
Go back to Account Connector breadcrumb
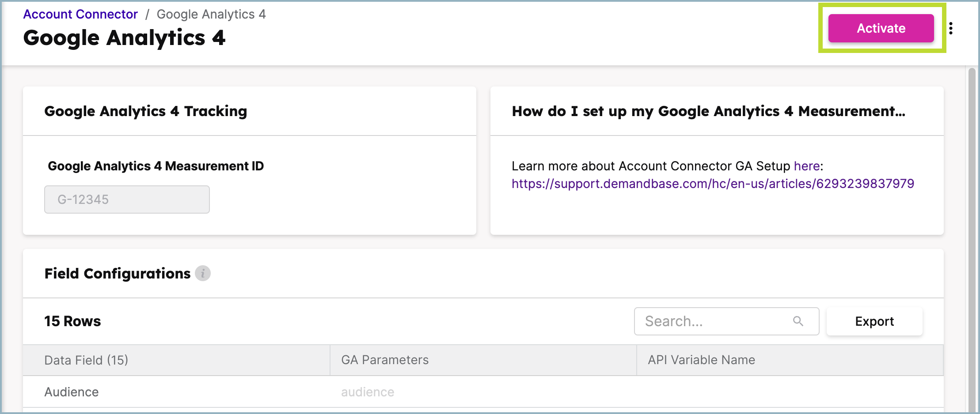[x=80, y=14]
